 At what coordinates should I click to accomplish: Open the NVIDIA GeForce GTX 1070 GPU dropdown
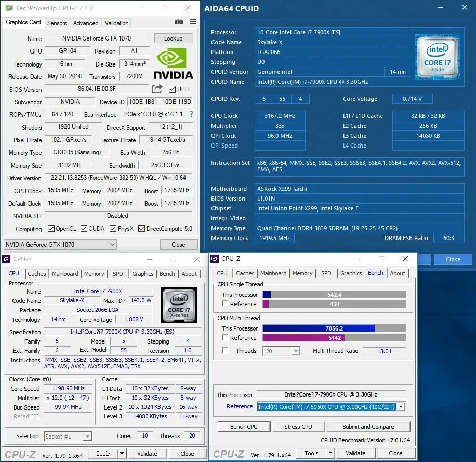[x=60, y=244]
